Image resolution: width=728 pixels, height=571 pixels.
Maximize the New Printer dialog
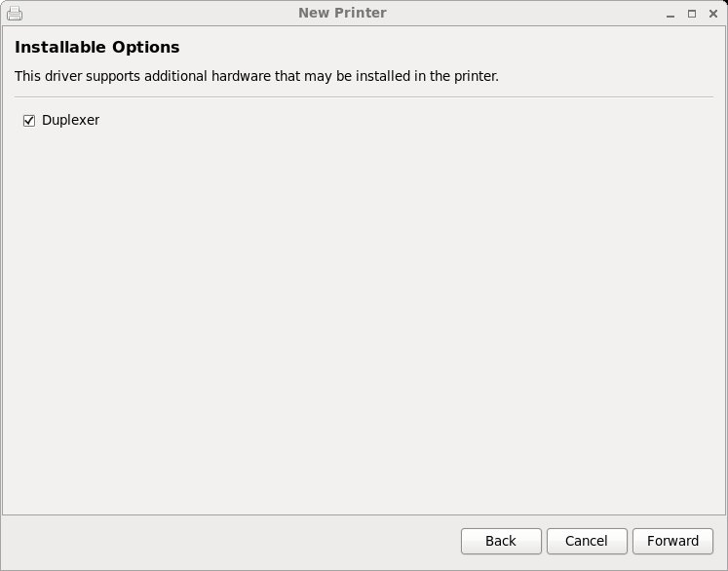(691, 14)
